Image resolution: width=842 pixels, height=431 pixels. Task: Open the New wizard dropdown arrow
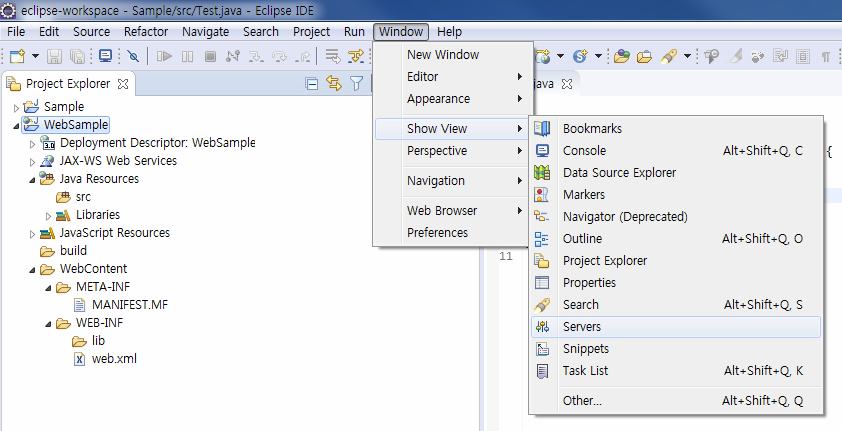pos(35,56)
